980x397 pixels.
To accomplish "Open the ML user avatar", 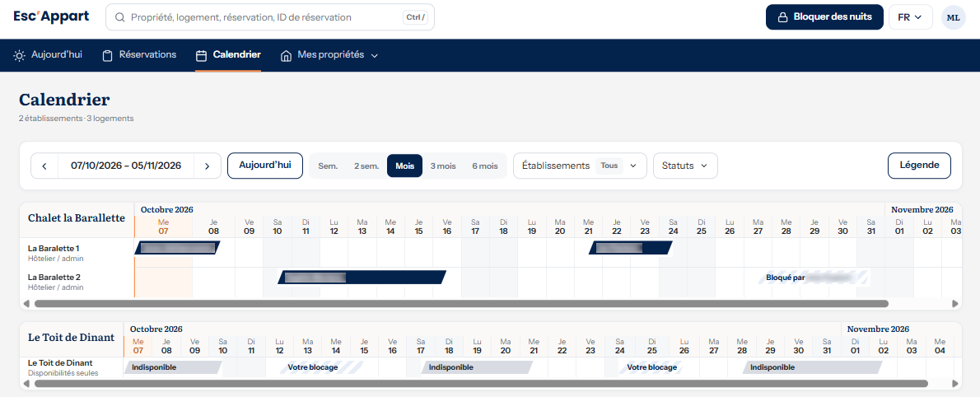I will coord(953,17).
